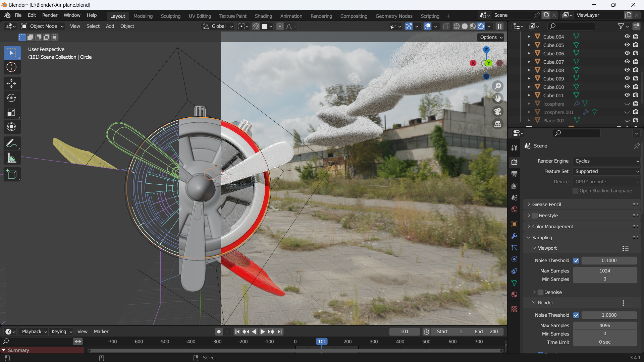Image resolution: width=644 pixels, height=362 pixels.
Task: Open the Render properties tab
Action: [514, 162]
